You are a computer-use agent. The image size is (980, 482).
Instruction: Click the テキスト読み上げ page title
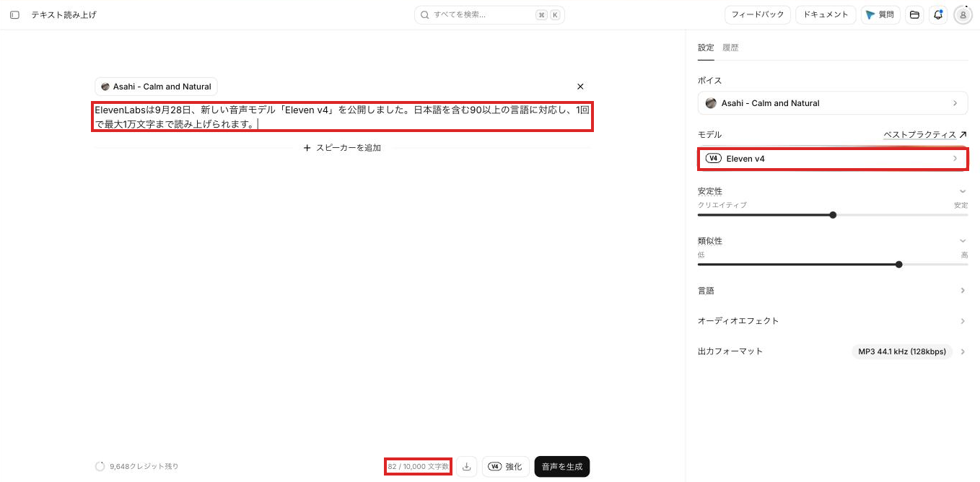coord(64,14)
